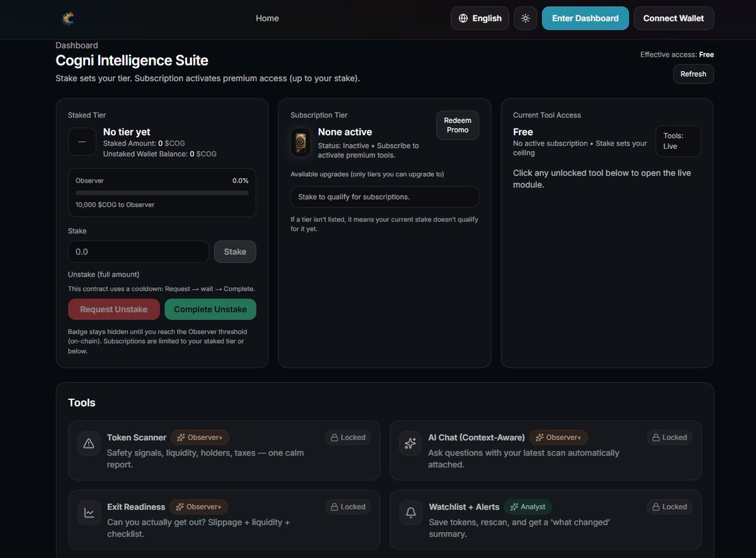Viewport: 756px width, 558px height.
Task: Click Request Unstake
Action: tap(113, 309)
